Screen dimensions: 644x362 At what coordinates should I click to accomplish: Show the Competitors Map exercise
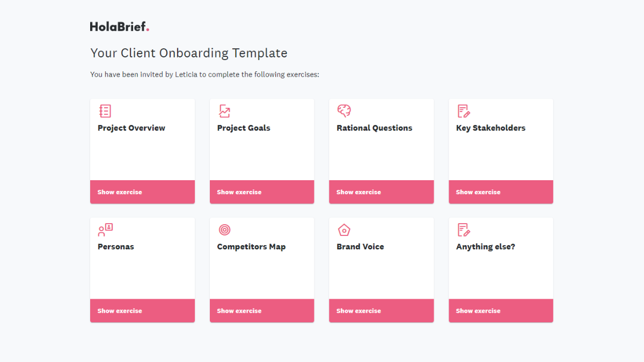pos(262,311)
